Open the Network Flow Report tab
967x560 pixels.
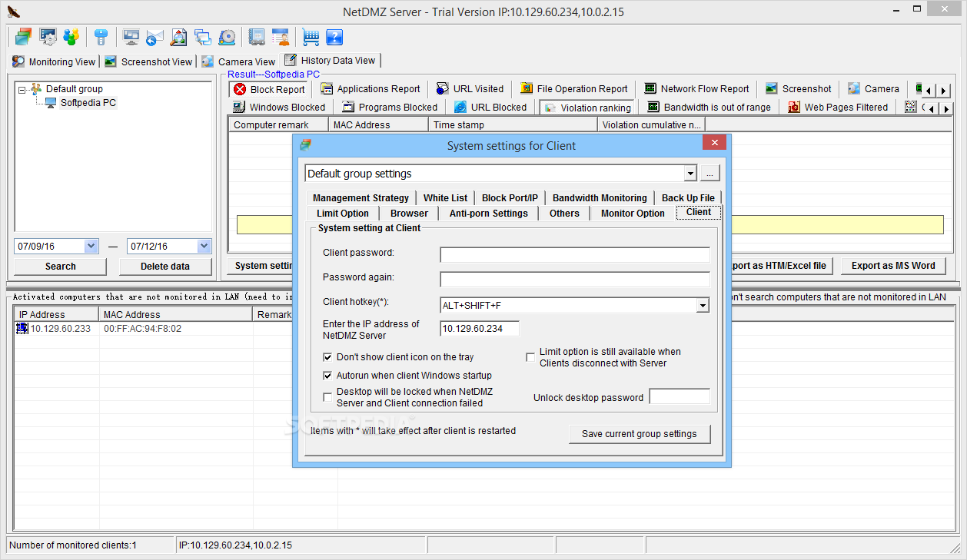696,89
